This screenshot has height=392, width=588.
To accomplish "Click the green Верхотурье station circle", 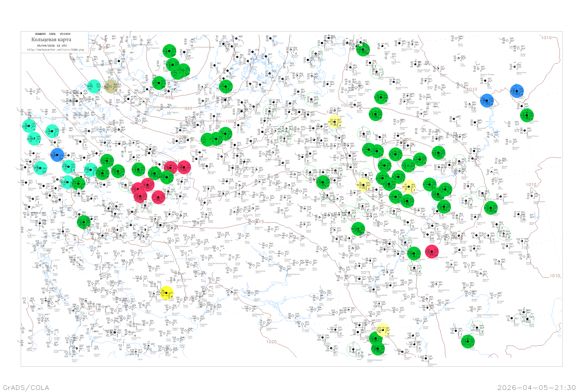I will pos(527,115).
